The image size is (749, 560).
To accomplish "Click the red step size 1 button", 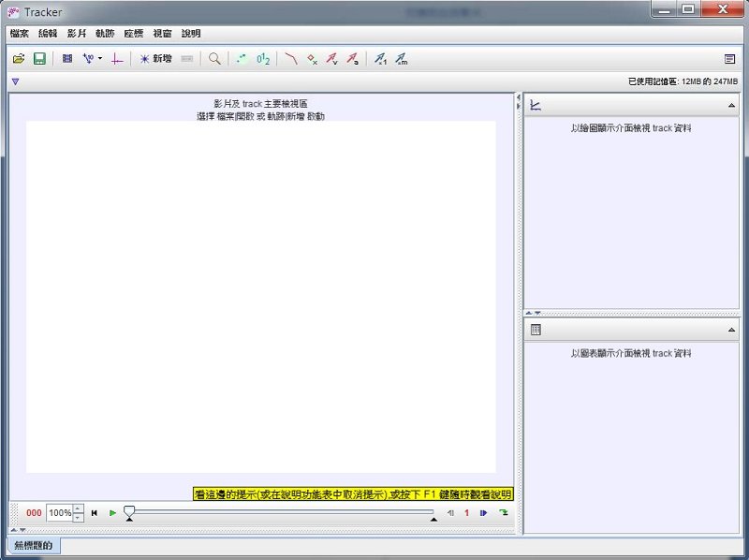I will (x=466, y=512).
